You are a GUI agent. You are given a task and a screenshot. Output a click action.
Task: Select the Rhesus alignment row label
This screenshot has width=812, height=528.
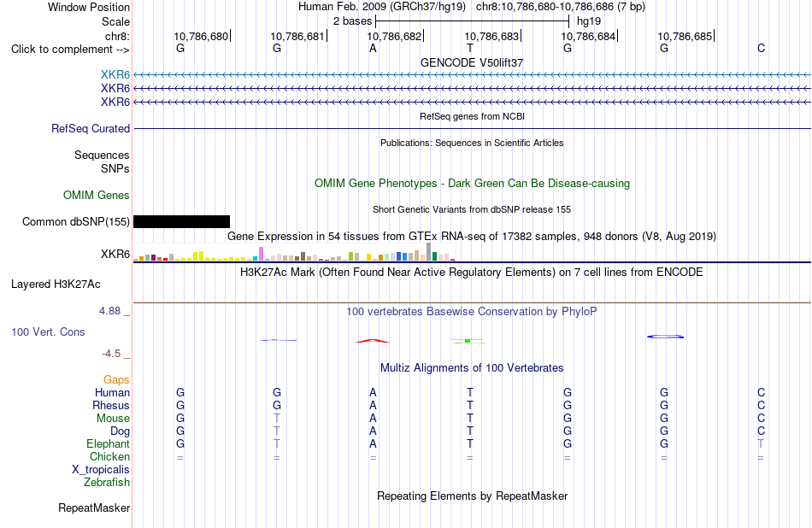click(x=111, y=405)
